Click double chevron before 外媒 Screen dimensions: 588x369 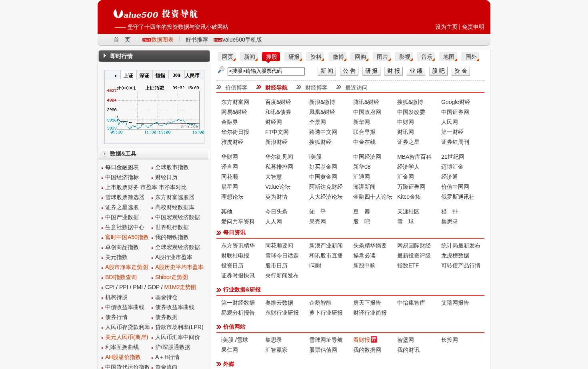219,364
